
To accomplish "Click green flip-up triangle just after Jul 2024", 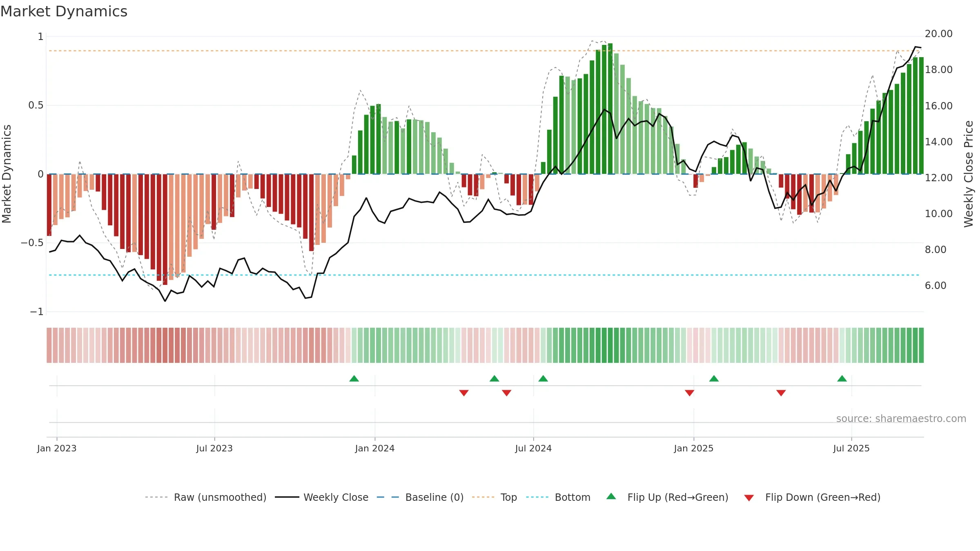I will (x=543, y=379).
